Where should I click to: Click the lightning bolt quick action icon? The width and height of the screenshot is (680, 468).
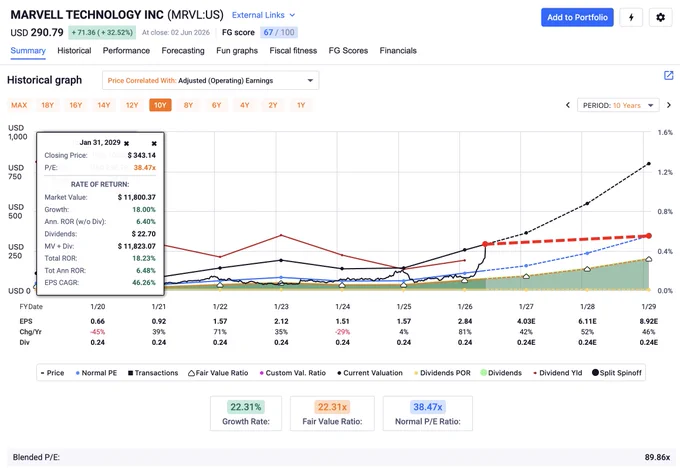pyautogui.click(x=631, y=17)
